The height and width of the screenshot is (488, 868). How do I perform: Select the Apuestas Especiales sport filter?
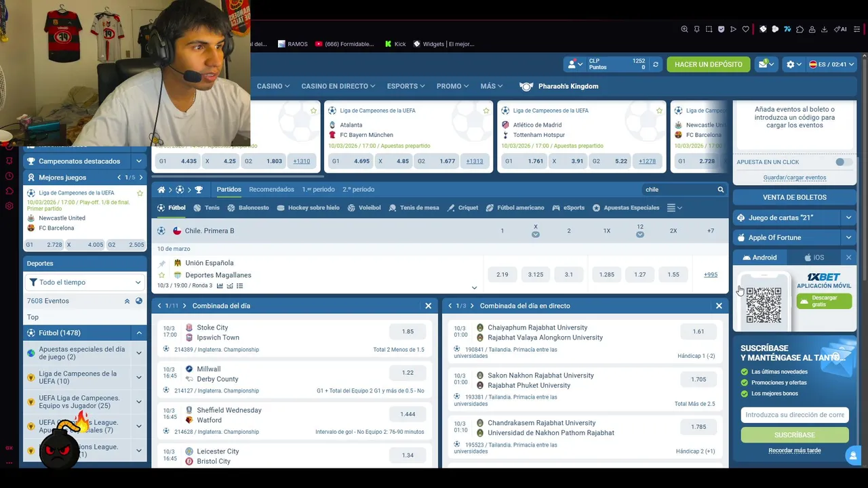click(x=626, y=208)
